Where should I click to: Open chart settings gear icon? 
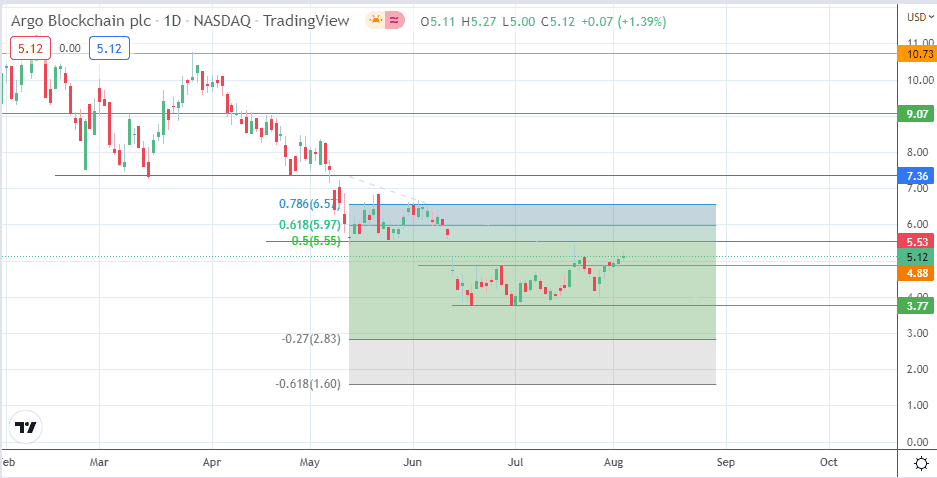pyautogui.click(x=921, y=463)
